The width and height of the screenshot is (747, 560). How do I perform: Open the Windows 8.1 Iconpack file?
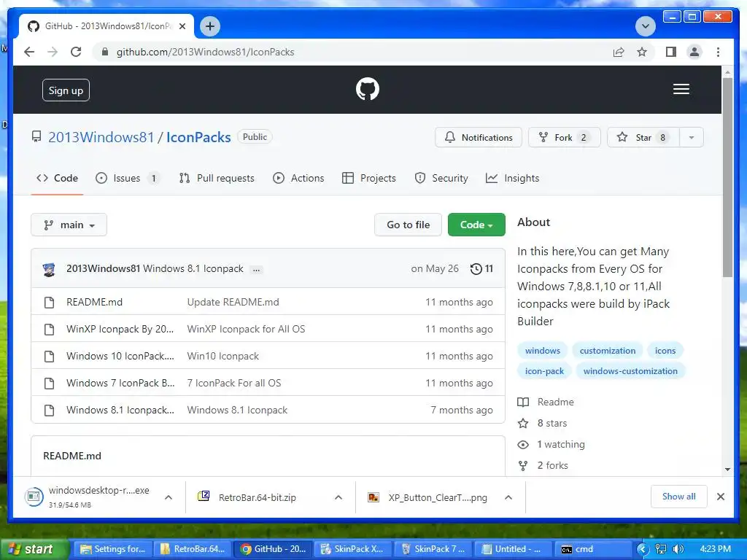click(120, 411)
